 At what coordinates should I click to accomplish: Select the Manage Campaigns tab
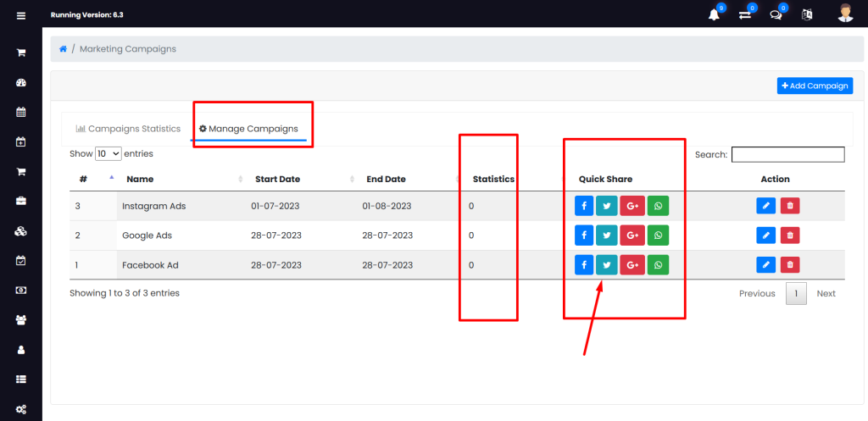[248, 129]
